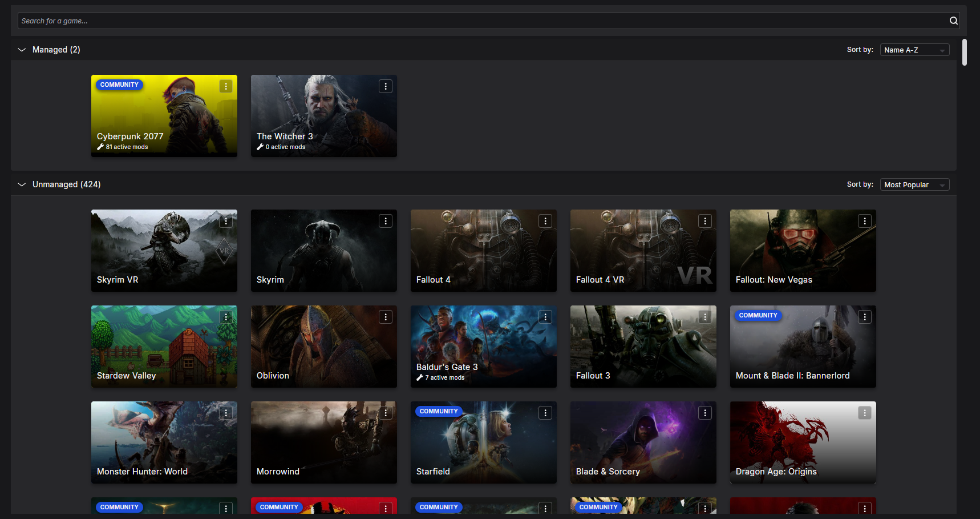Open Baldur's Gate 3 kebab menu
This screenshot has width=980, height=519.
(545, 317)
